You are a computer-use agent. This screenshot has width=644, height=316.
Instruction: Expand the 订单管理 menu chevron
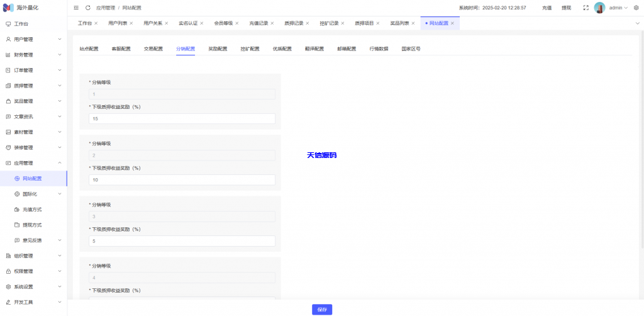[60, 71]
